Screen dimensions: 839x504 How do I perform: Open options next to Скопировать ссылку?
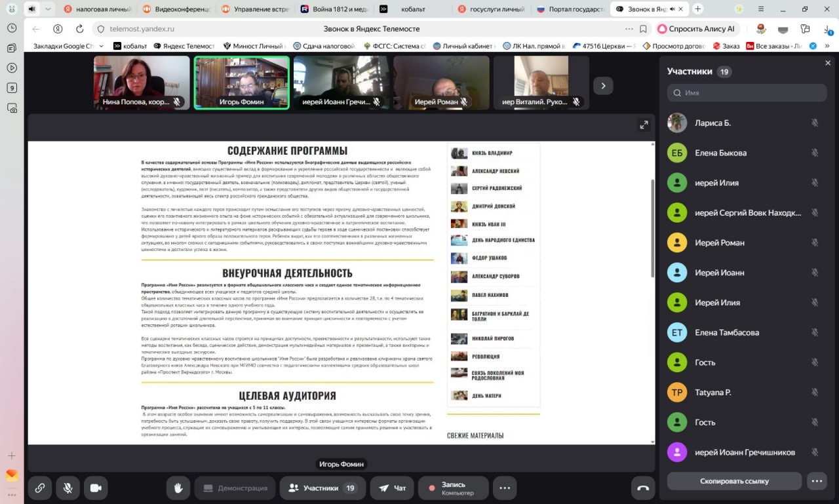817,481
